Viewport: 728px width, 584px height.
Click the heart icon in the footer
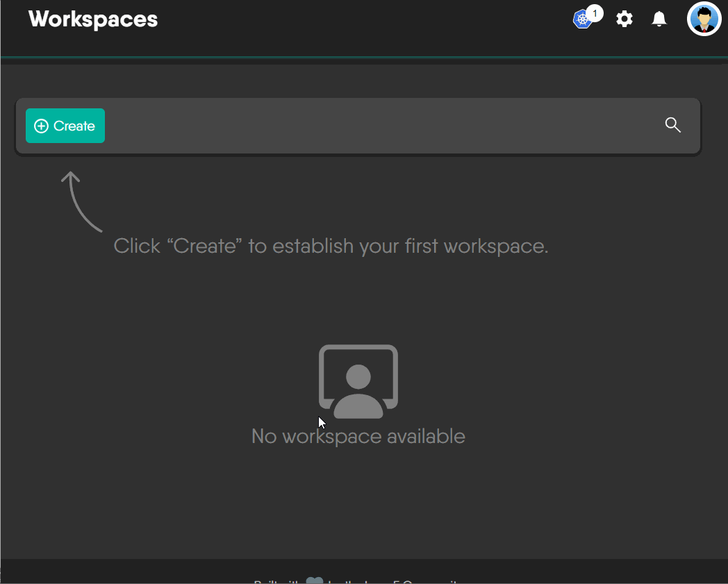pos(315,580)
